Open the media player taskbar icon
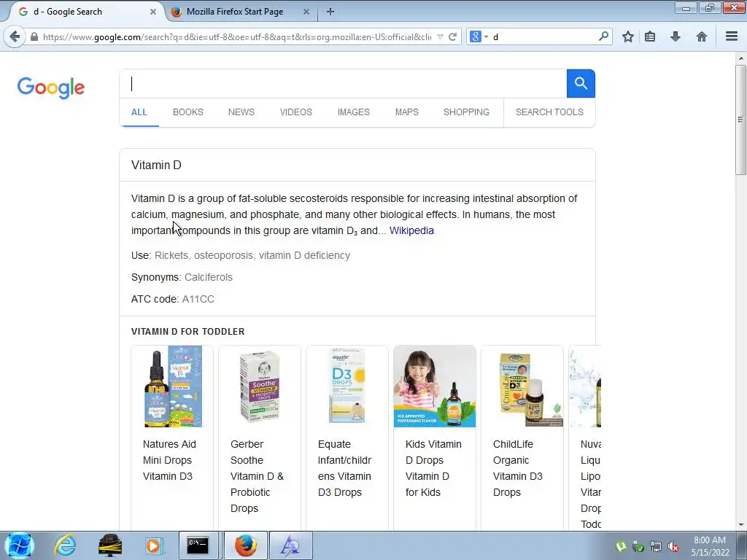747x560 pixels. coord(153,545)
